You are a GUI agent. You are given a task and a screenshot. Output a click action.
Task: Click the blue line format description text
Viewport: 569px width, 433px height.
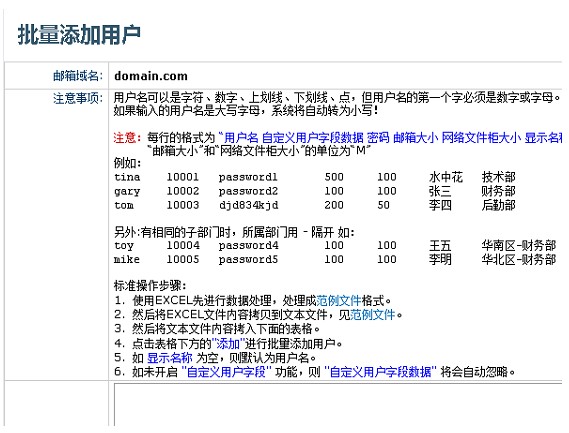390,138
